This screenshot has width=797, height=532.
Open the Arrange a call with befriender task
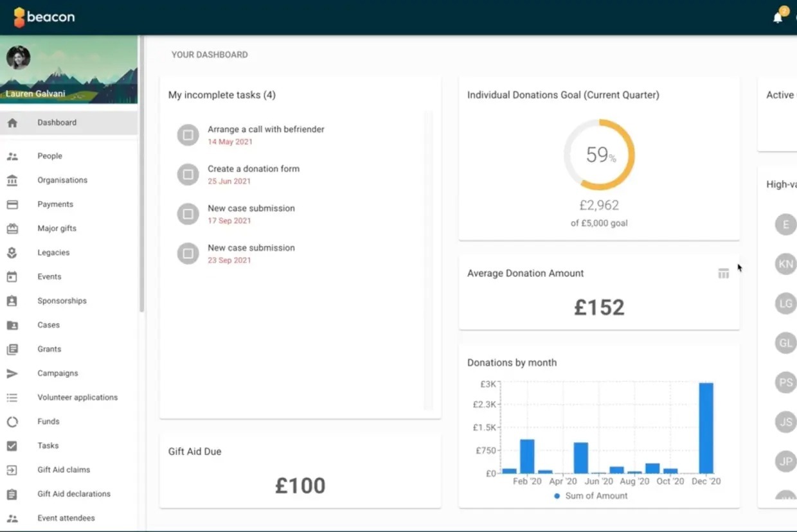(266, 130)
